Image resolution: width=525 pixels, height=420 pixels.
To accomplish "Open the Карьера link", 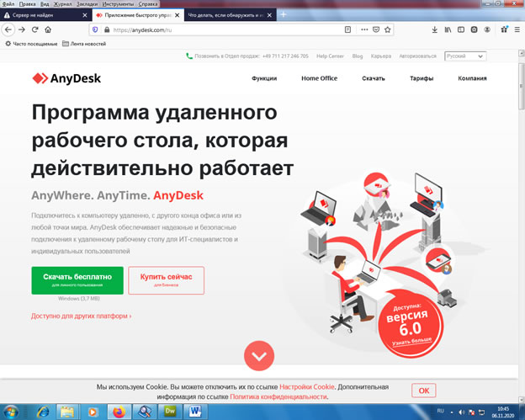I will pos(381,56).
